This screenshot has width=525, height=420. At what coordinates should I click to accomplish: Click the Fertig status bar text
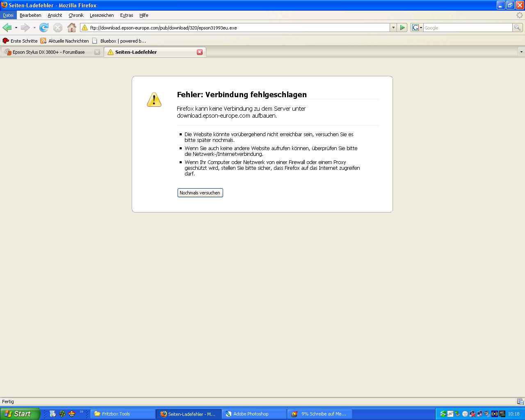(8, 402)
